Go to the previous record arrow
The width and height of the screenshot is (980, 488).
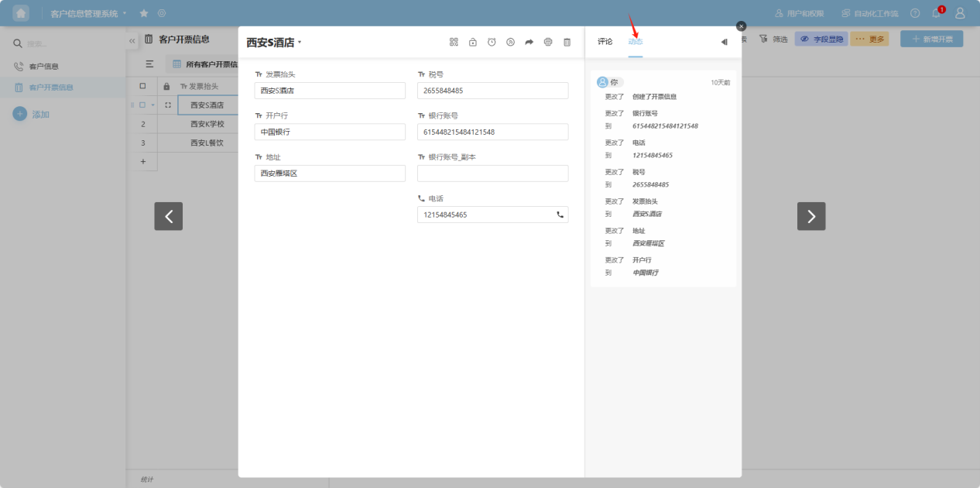coord(169,216)
